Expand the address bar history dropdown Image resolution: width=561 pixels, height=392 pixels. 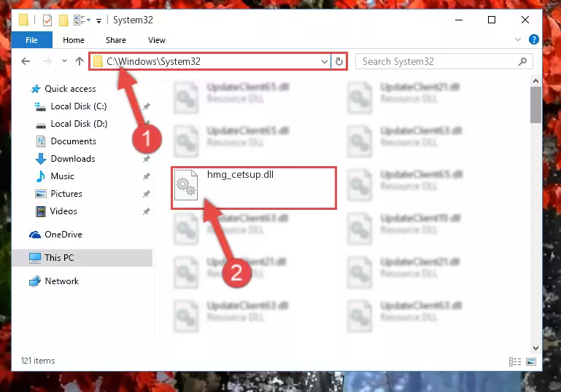324,61
